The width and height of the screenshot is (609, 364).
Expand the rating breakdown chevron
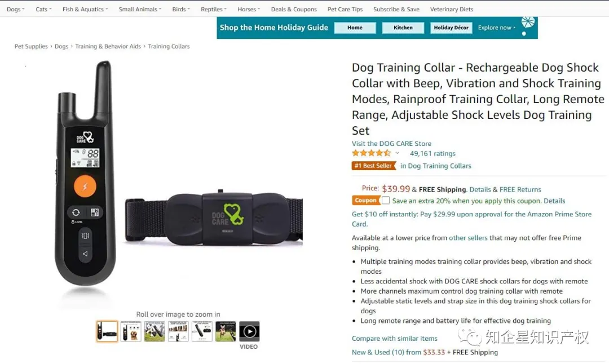pos(398,153)
